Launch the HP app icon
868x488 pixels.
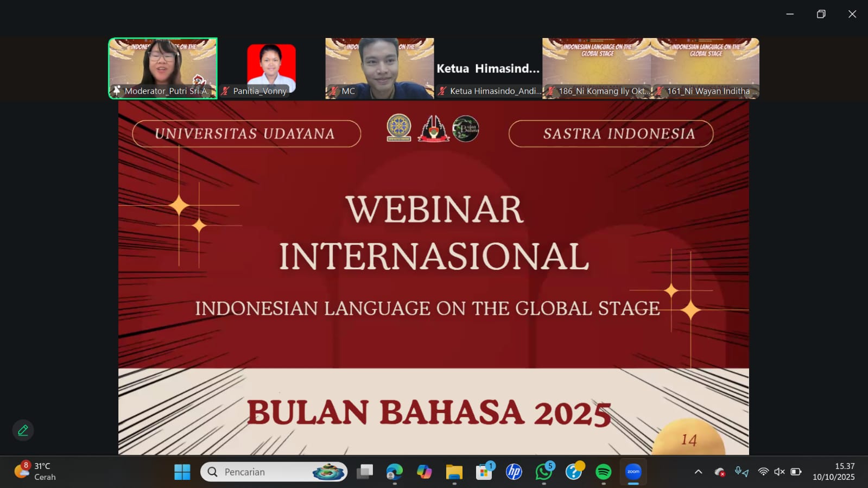[x=514, y=472]
